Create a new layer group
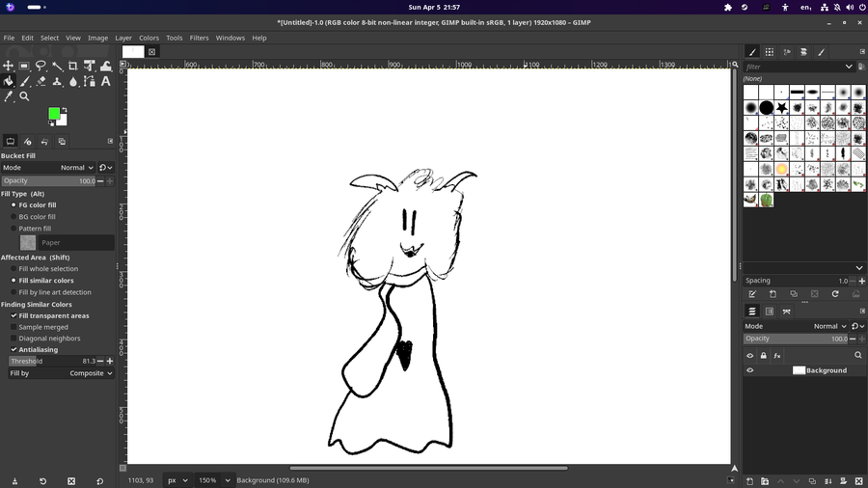 coord(765,481)
